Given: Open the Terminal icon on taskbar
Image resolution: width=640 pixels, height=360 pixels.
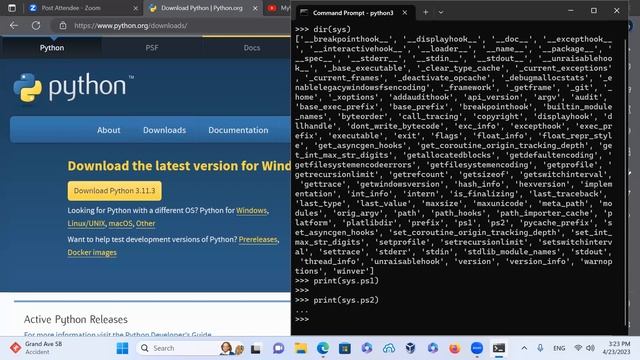Looking at the screenshot, I should tap(499, 348).
